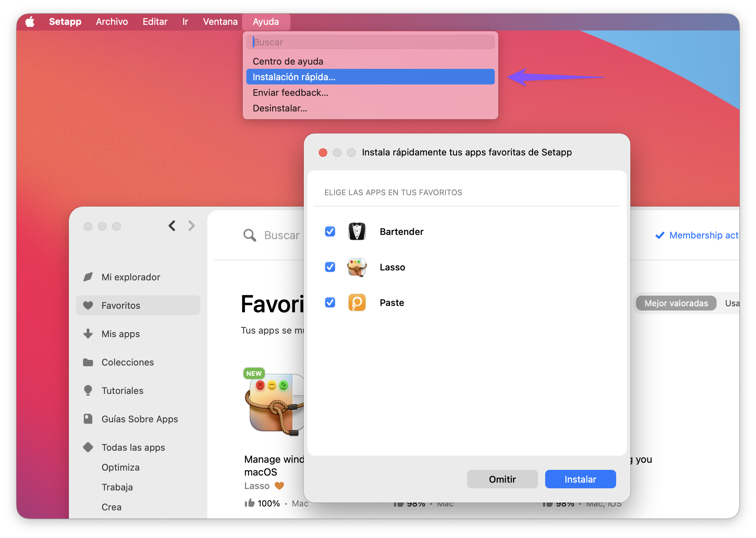The image size is (756, 538).
Task: Click the Lasso app icon in dialog
Action: pos(357,267)
